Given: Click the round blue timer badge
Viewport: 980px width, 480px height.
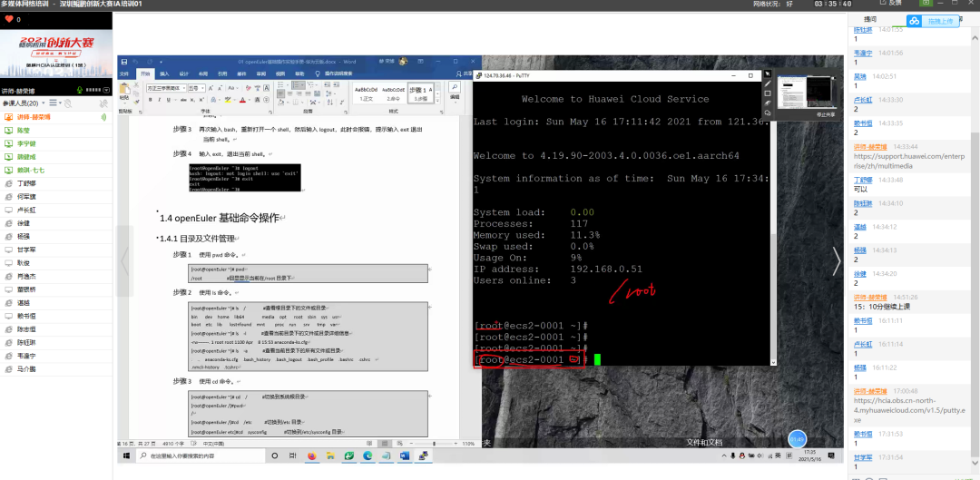Looking at the screenshot, I should point(797,438).
